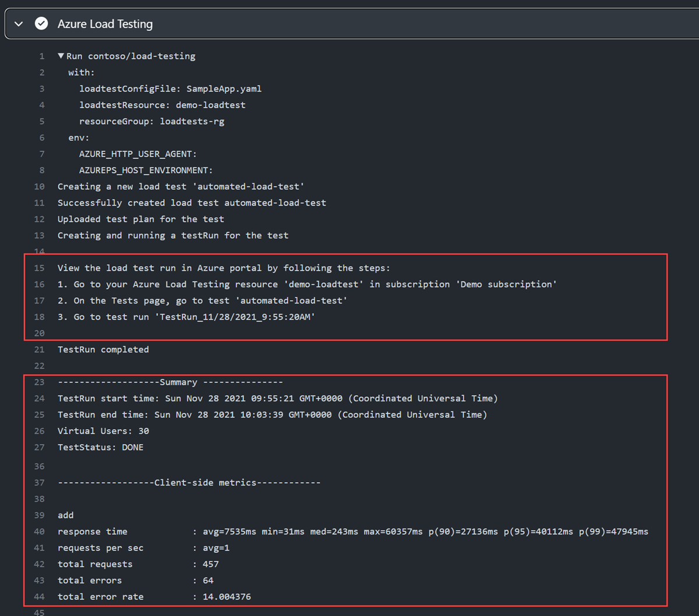Click the Azure Load Testing step status icon
This screenshot has width=699, height=616.
pyautogui.click(x=41, y=24)
